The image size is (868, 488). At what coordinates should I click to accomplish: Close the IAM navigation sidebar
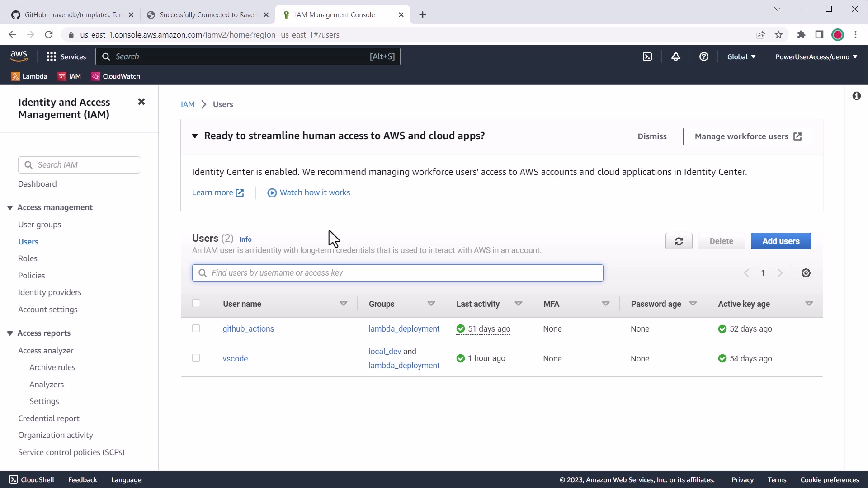coord(142,102)
